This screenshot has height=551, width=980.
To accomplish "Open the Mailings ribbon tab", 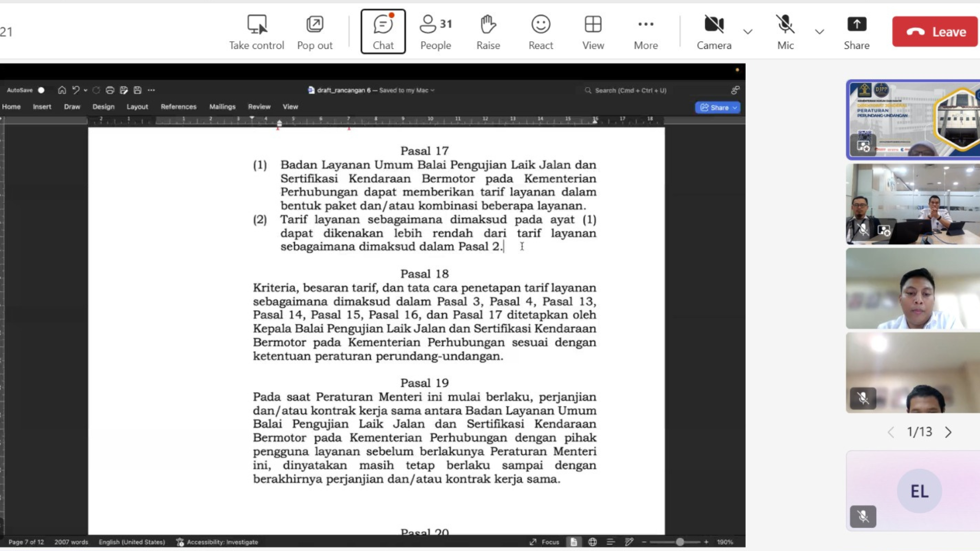I will pyautogui.click(x=222, y=107).
